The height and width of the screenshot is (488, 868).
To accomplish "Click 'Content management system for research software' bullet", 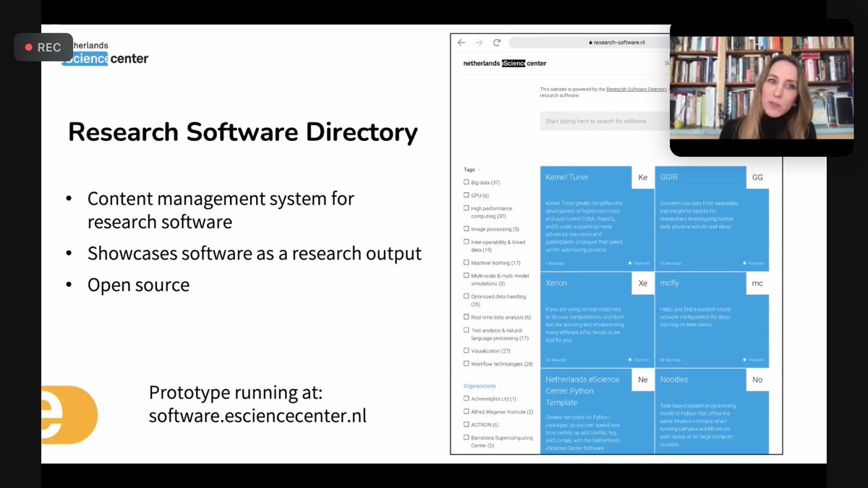I will 221,210.
